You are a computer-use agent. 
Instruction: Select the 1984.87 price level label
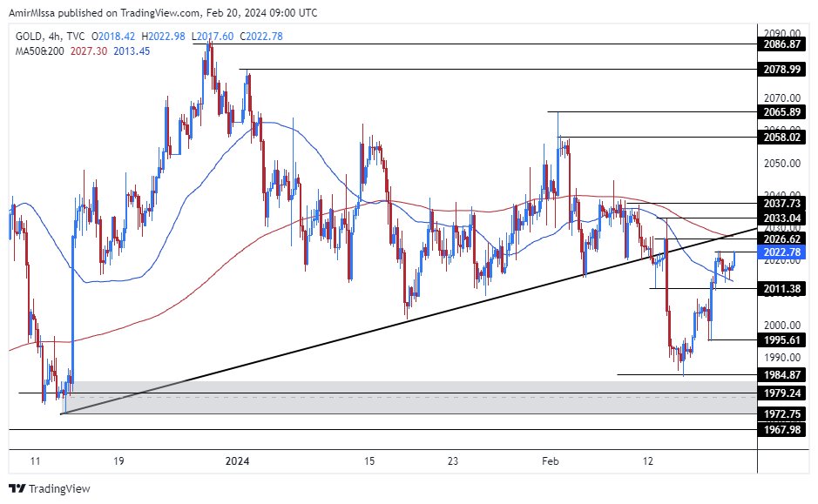(x=781, y=375)
